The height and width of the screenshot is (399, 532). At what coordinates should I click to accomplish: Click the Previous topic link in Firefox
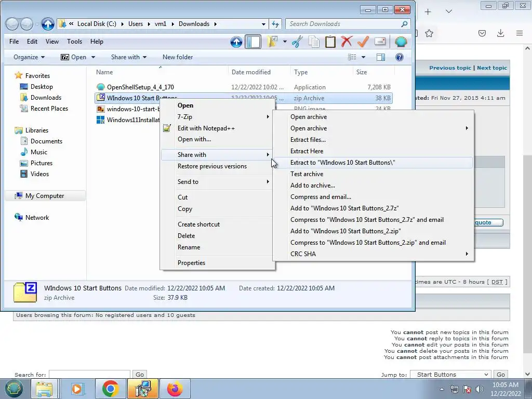pos(450,68)
